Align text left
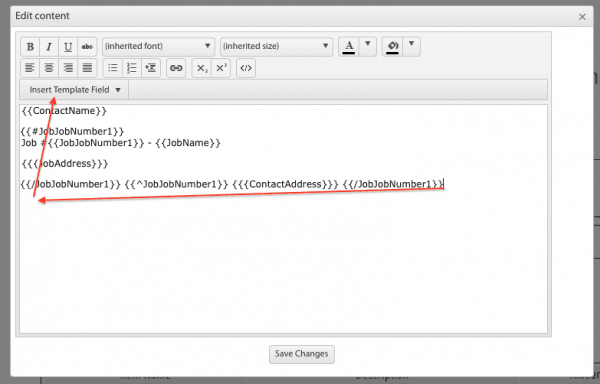This screenshot has width=600, height=384. pos(30,68)
